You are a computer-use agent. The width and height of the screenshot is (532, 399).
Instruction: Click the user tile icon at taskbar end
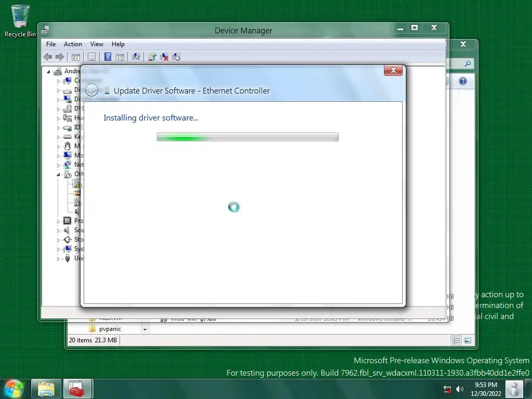point(514,389)
